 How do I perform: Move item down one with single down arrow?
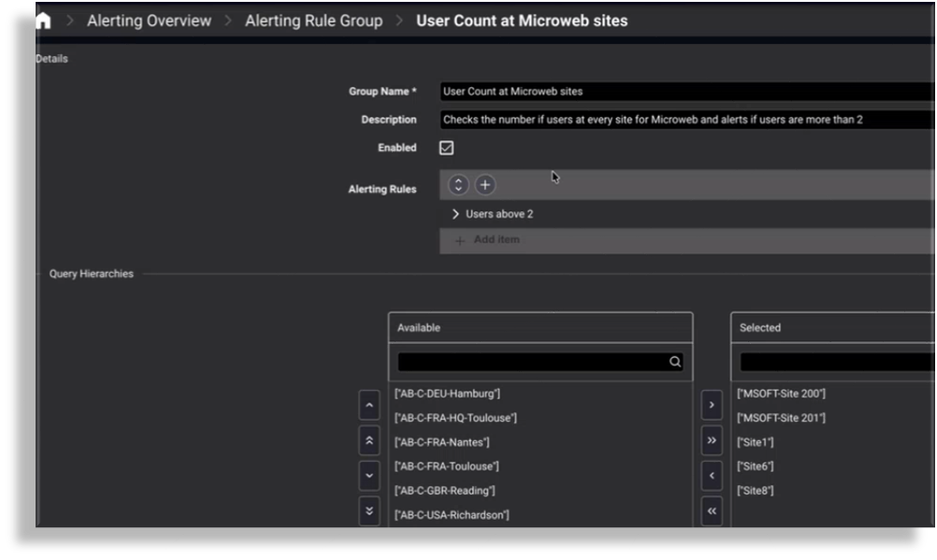pyautogui.click(x=369, y=476)
